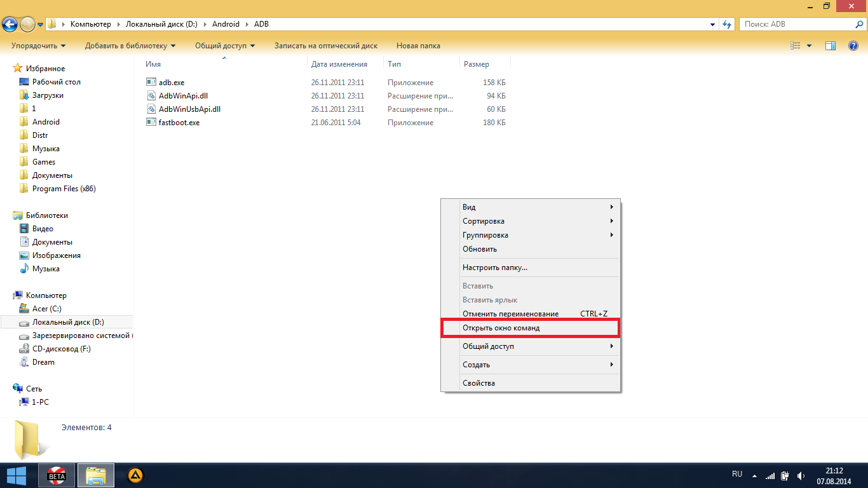Open the 'Общий доступ' toolbar dropdown
Viewport: 868px width, 488px height.
tap(225, 46)
